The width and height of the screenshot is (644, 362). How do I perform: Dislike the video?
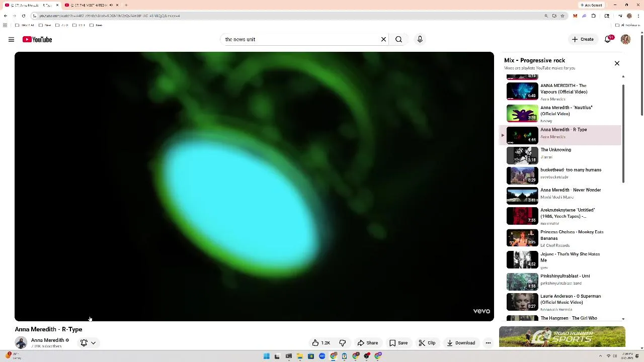click(343, 343)
